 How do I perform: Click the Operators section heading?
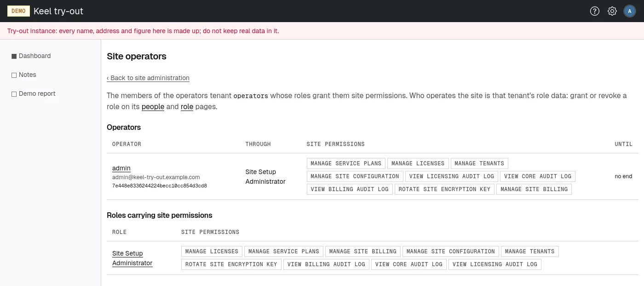(x=124, y=127)
